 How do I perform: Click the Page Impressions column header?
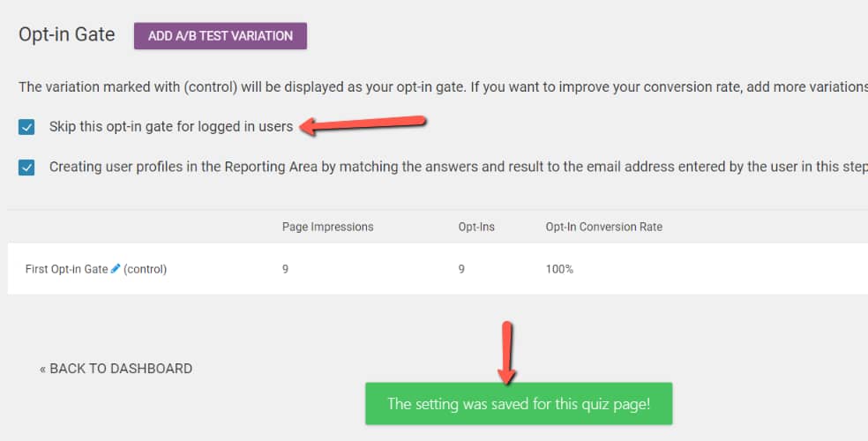328,227
